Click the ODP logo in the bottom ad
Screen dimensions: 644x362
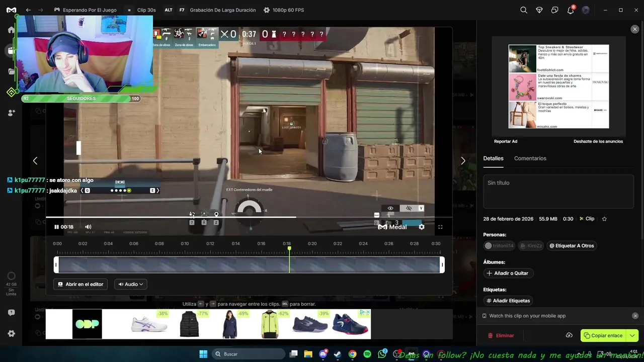click(87, 324)
